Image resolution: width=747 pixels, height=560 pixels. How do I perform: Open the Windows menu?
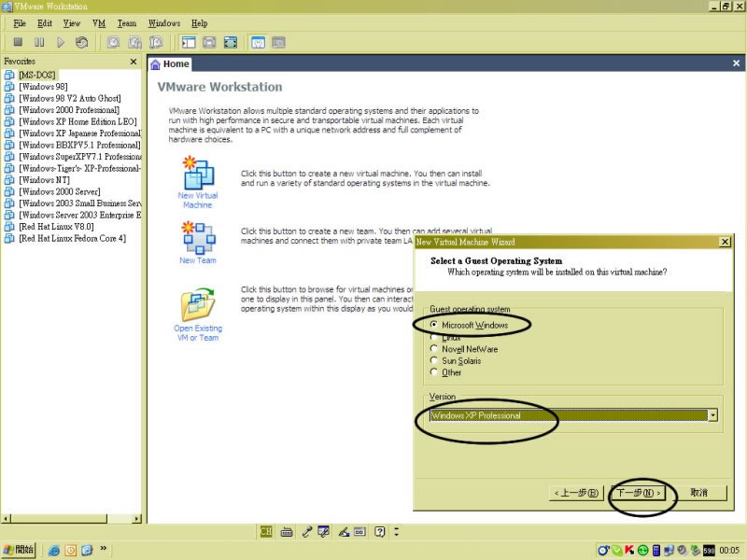[164, 22]
